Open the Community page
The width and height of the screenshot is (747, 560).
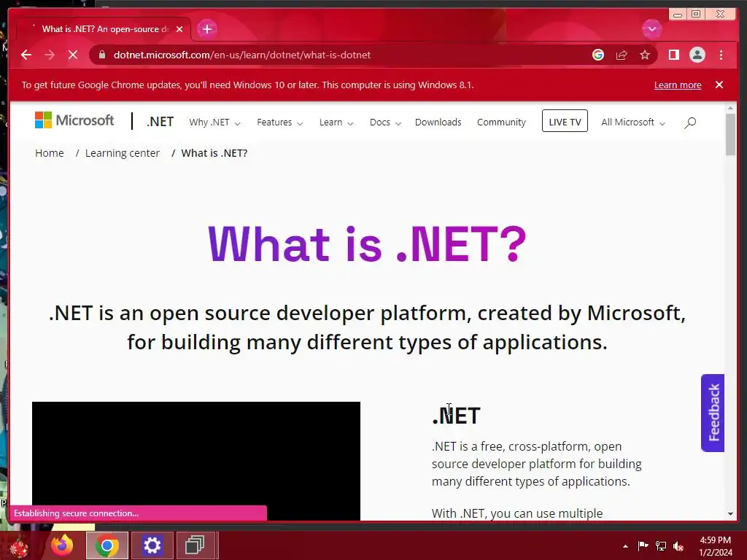pyautogui.click(x=501, y=122)
